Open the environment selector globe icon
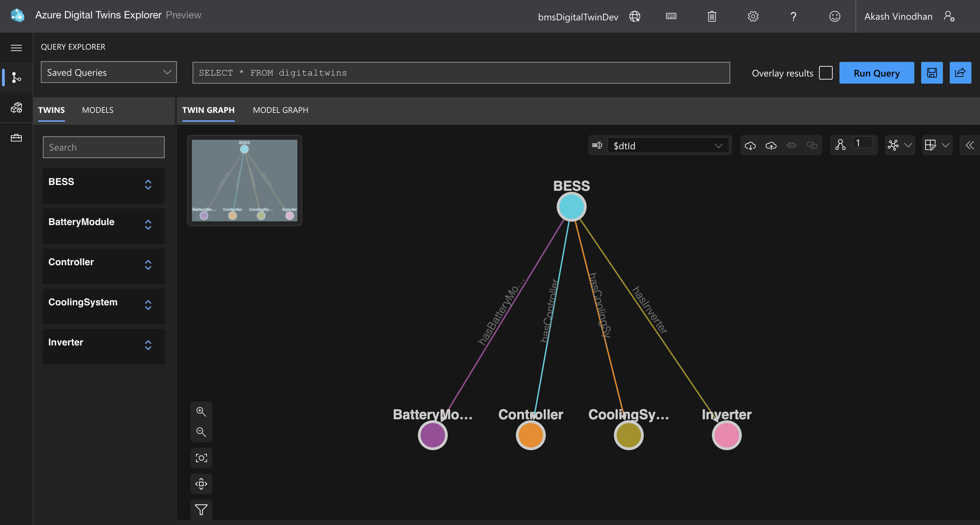This screenshot has height=525, width=980. pyautogui.click(x=635, y=16)
